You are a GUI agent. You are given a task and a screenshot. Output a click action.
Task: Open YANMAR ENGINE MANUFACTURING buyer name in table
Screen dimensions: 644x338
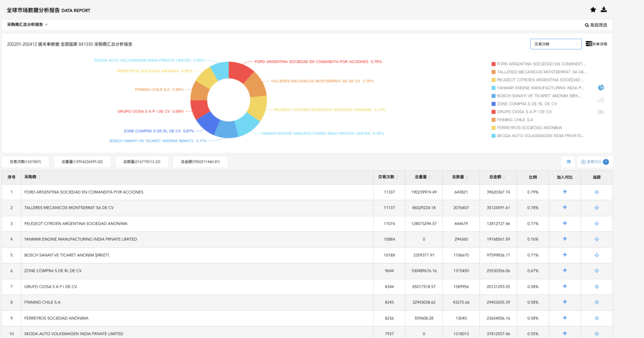click(x=80, y=239)
